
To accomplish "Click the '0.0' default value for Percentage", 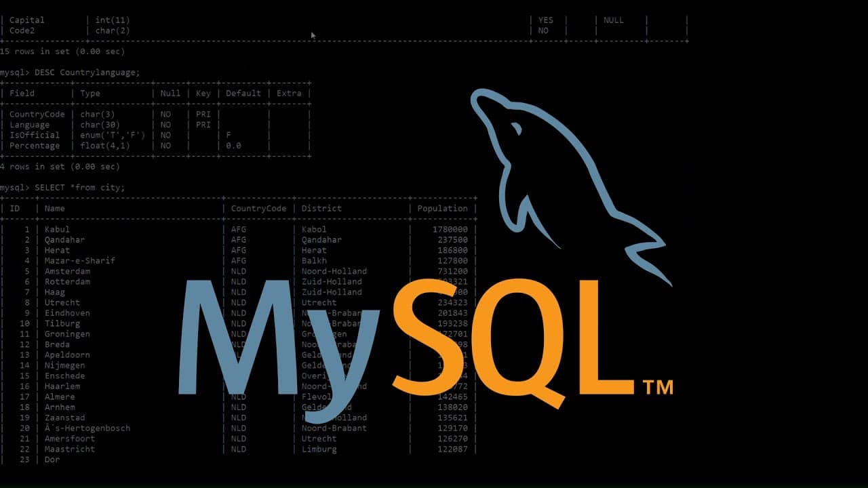I will [x=233, y=146].
